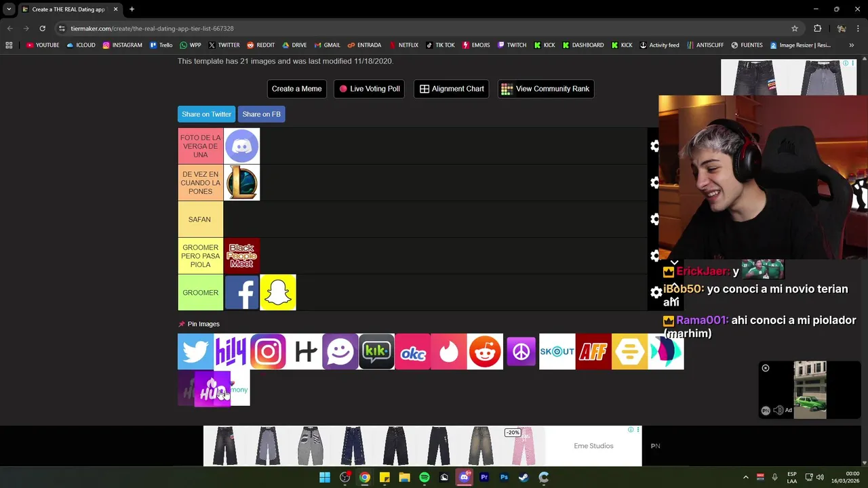Pick the colorful fish logo image
Viewport: 868px width, 488px height.
[x=665, y=351]
